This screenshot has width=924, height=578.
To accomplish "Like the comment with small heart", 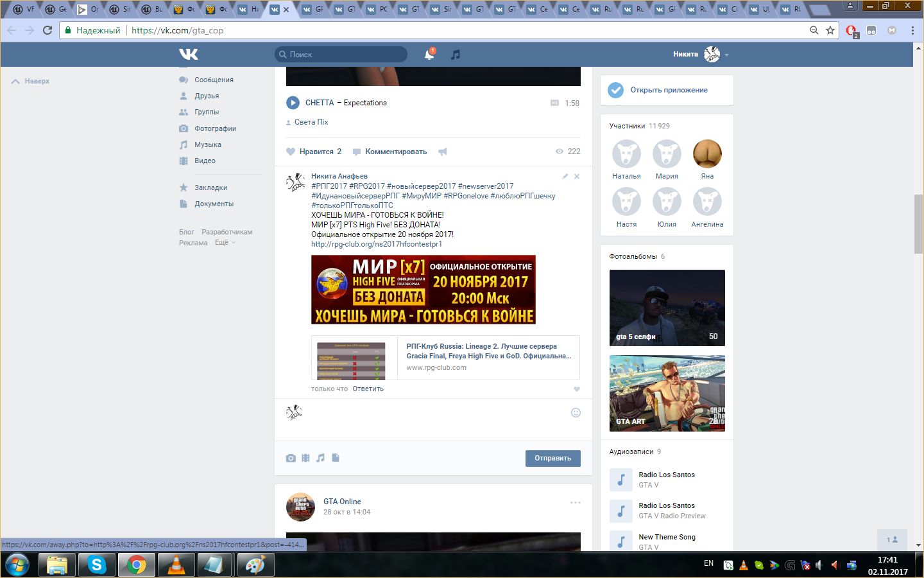I will (x=576, y=389).
